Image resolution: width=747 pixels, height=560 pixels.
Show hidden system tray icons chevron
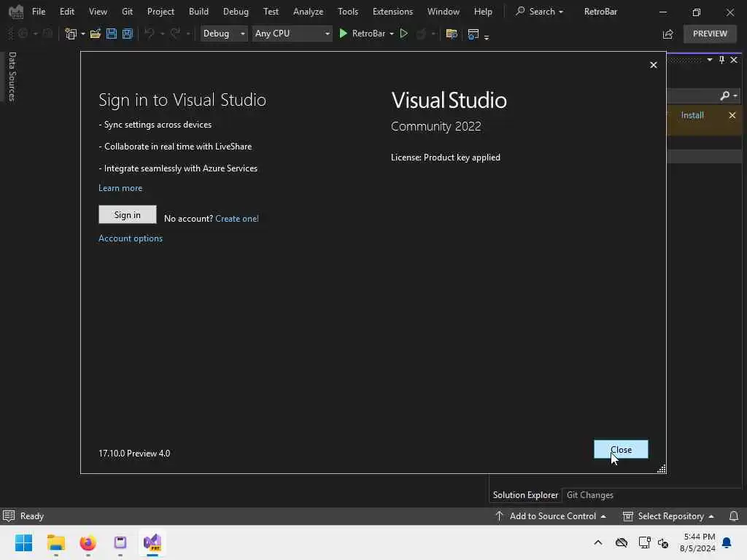coord(598,542)
